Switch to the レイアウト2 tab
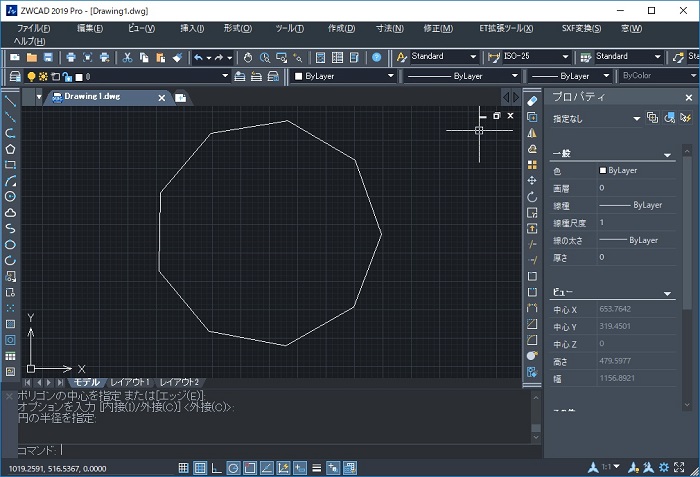This screenshot has height=477, width=700. (x=179, y=382)
